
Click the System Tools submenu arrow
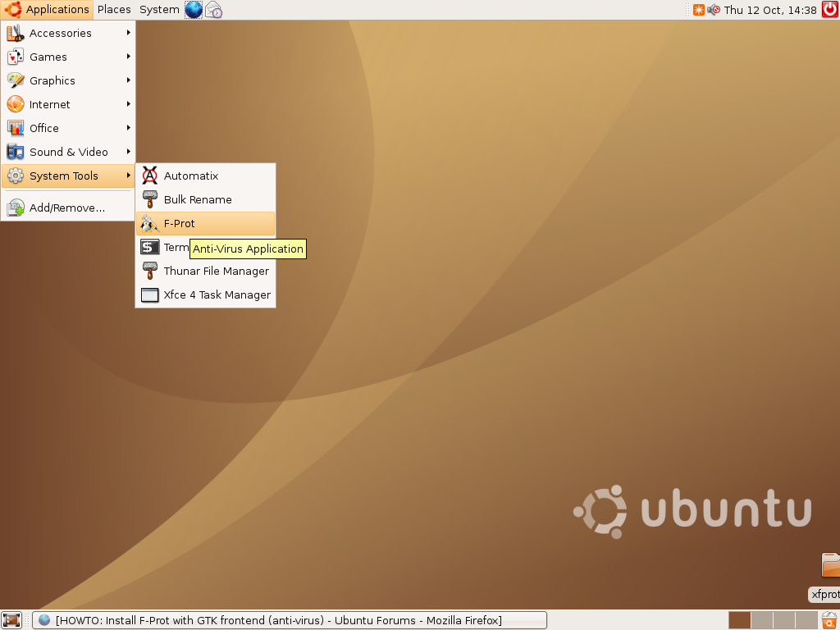coord(129,176)
